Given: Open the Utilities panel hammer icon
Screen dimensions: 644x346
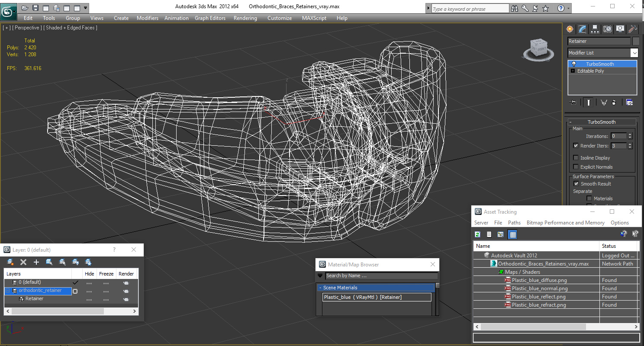Looking at the screenshot, I should [633, 29].
